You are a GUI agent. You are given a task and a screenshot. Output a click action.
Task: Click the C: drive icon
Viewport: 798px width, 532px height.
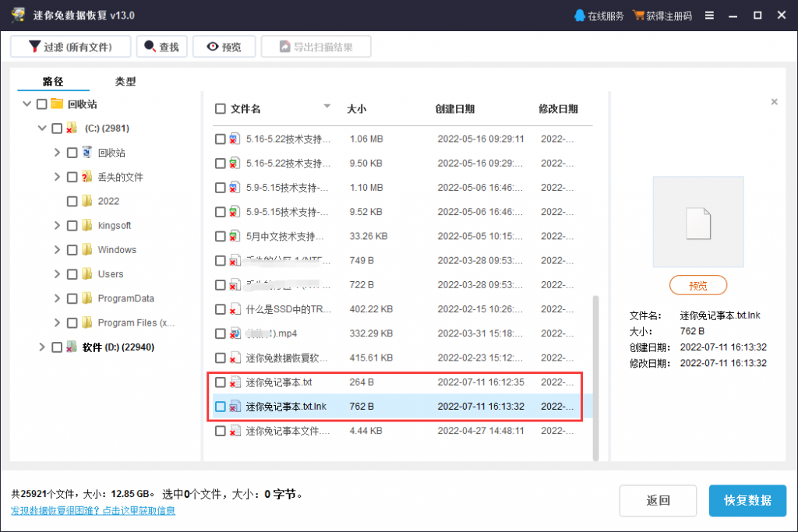[x=72, y=129]
